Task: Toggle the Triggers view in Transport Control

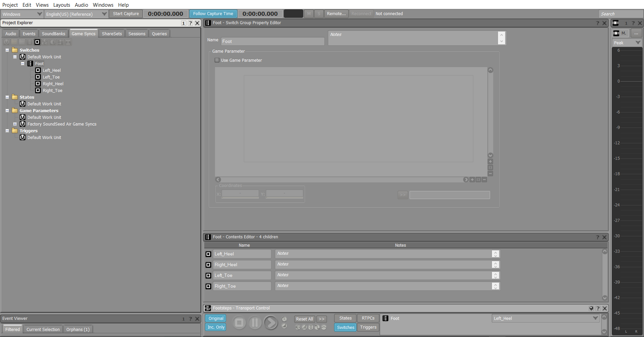Action: 368,327
